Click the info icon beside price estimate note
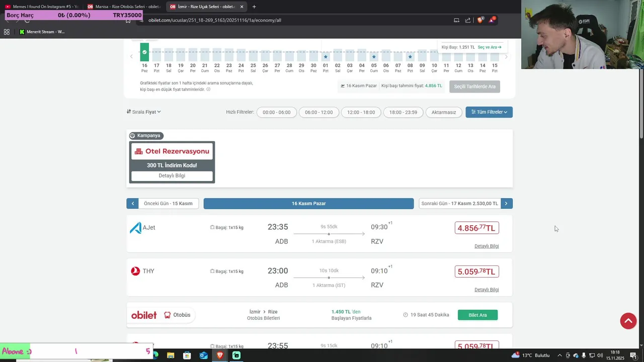Screen dimensions: 644x362 pyautogui.click(x=208, y=89)
